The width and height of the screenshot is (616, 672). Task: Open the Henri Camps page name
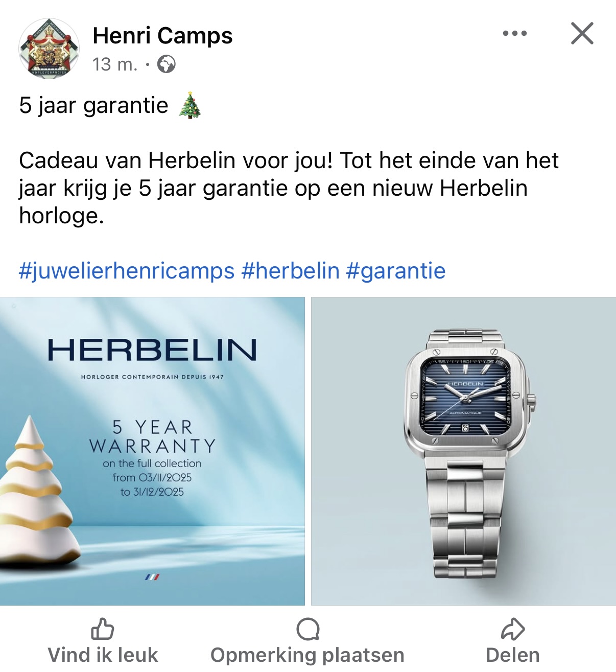tap(162, 36)
